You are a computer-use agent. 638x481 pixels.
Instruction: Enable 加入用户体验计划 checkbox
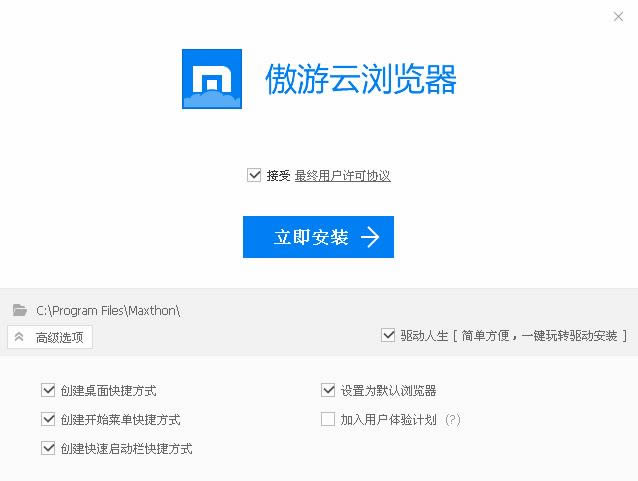point(328,419)
